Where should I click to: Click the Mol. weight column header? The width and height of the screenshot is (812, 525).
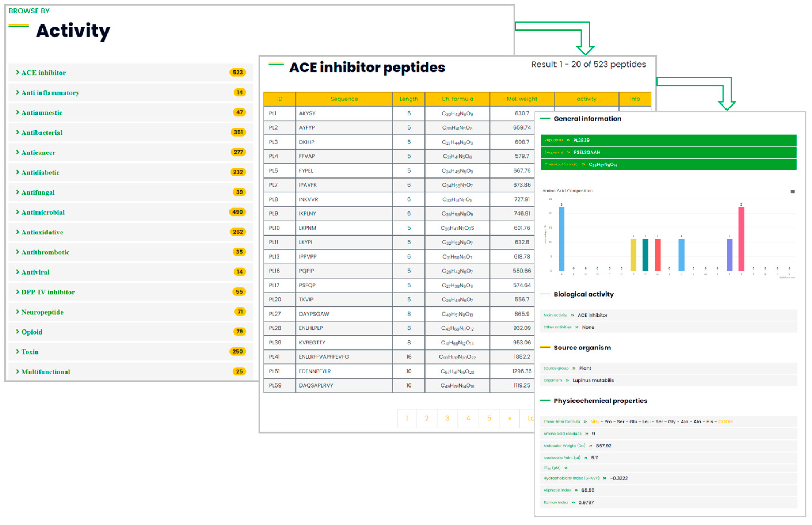[x=522, y=99]
